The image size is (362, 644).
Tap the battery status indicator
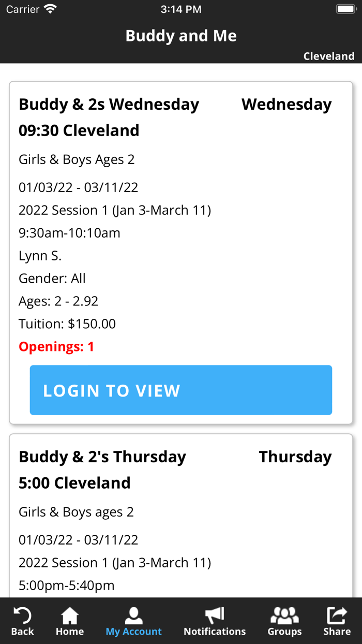(x=345, y=8)
